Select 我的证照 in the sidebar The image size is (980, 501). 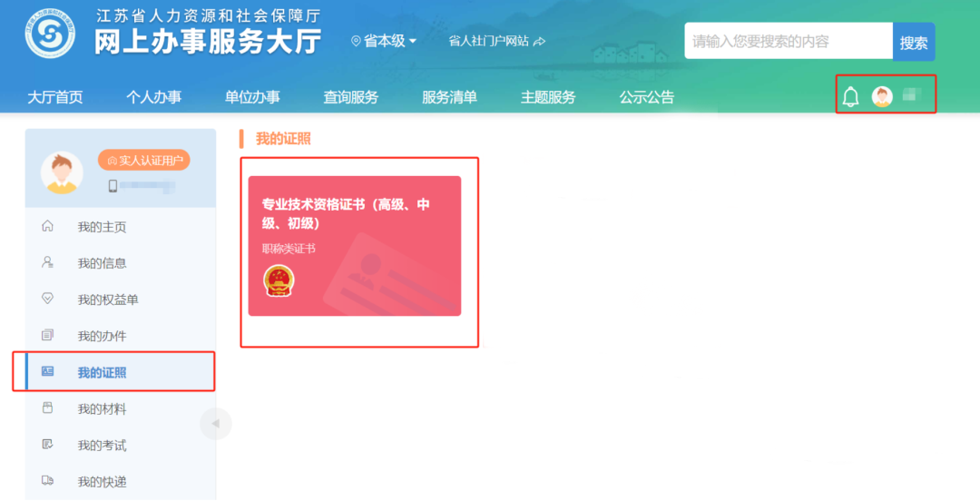(113, 371)
